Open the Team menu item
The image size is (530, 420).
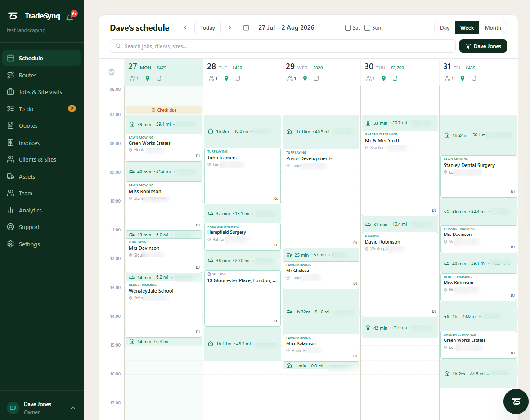41,194
